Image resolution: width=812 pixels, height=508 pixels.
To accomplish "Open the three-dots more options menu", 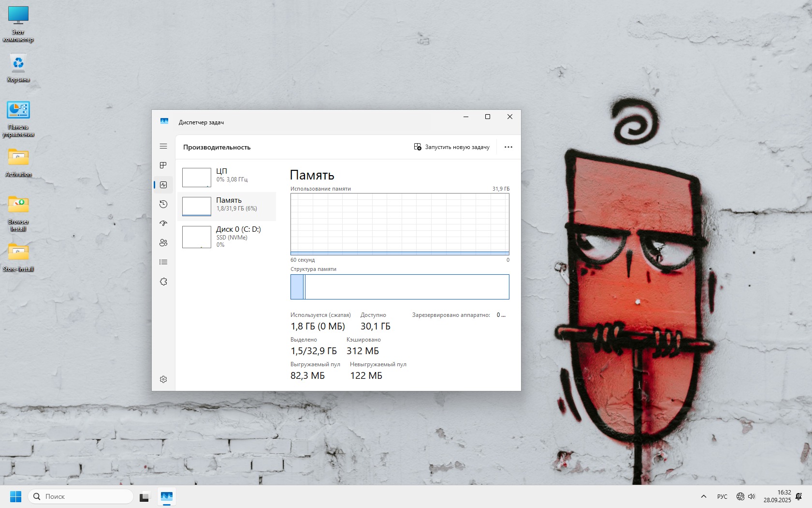I will [508, 147].
